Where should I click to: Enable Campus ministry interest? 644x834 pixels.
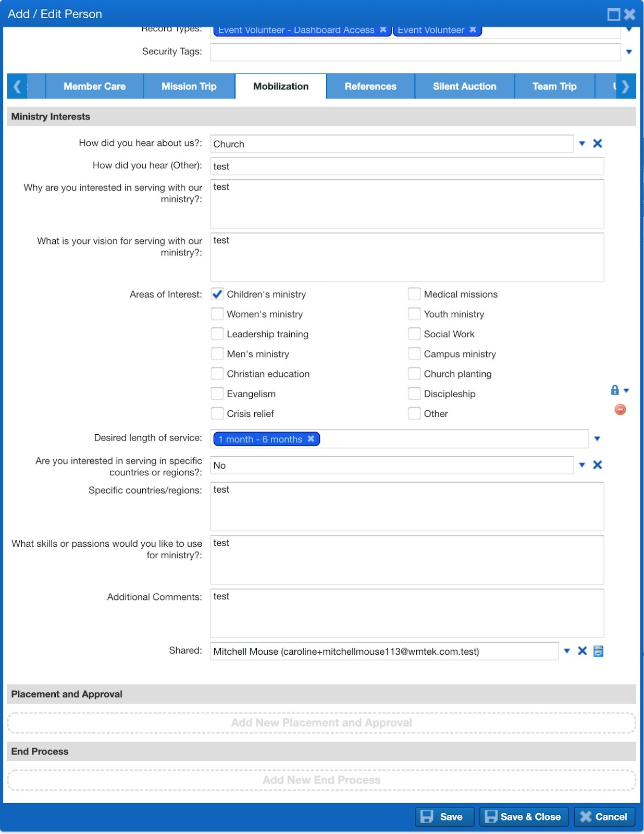[x=414, y=354]
